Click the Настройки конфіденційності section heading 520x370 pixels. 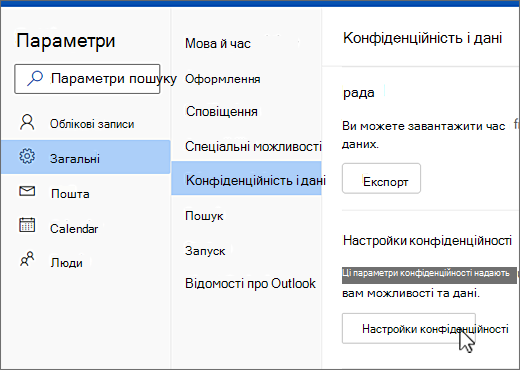[x=427, y=240]
